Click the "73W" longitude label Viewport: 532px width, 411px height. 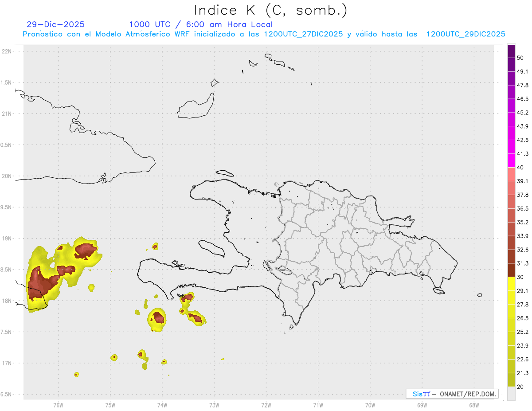214,405
